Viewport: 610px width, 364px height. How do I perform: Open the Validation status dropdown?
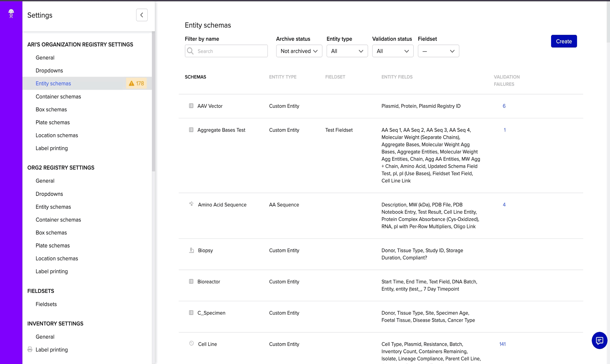tap(393, 51)
